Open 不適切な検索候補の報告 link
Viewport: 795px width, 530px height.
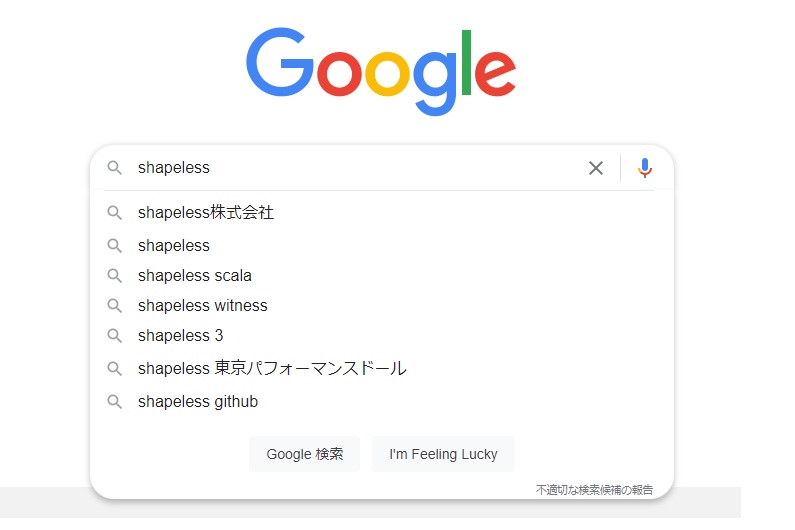[x=594, y=490]
